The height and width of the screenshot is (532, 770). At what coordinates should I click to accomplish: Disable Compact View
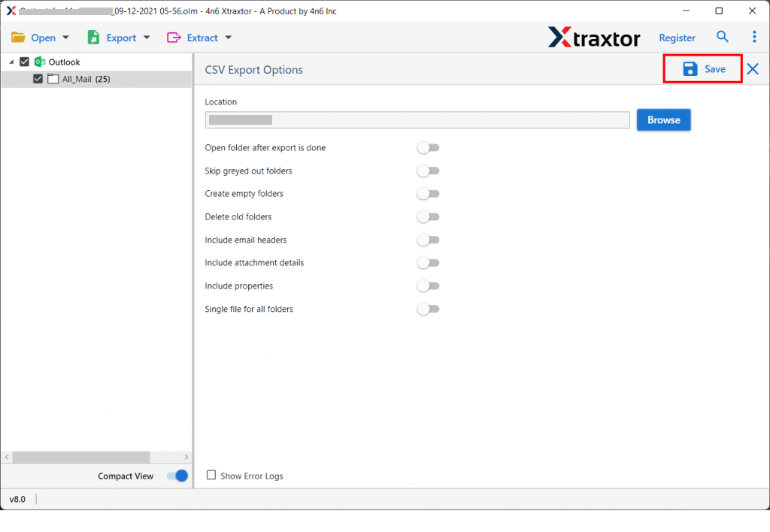click(x=177, y=476)
